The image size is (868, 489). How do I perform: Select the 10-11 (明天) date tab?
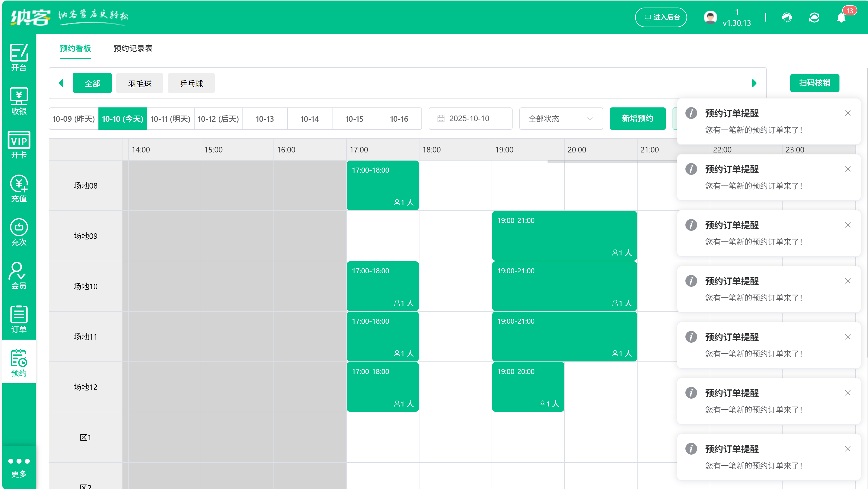coord(171,119)
